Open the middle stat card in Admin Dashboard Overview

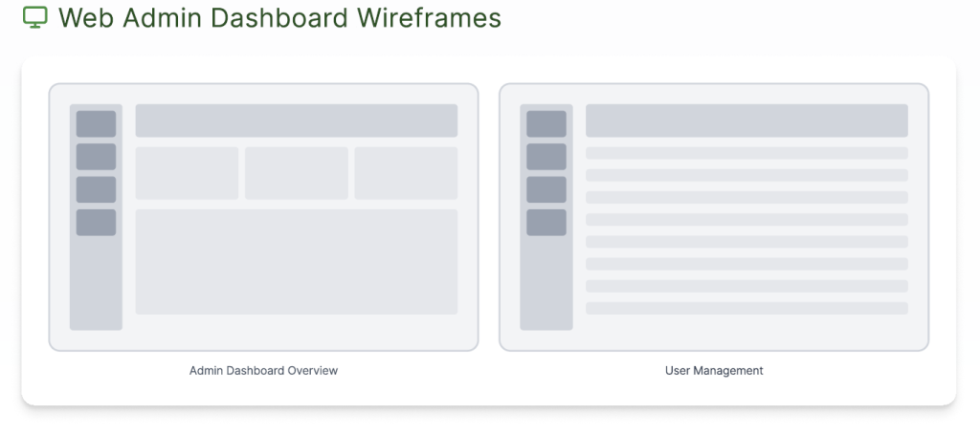coord(297,173)
